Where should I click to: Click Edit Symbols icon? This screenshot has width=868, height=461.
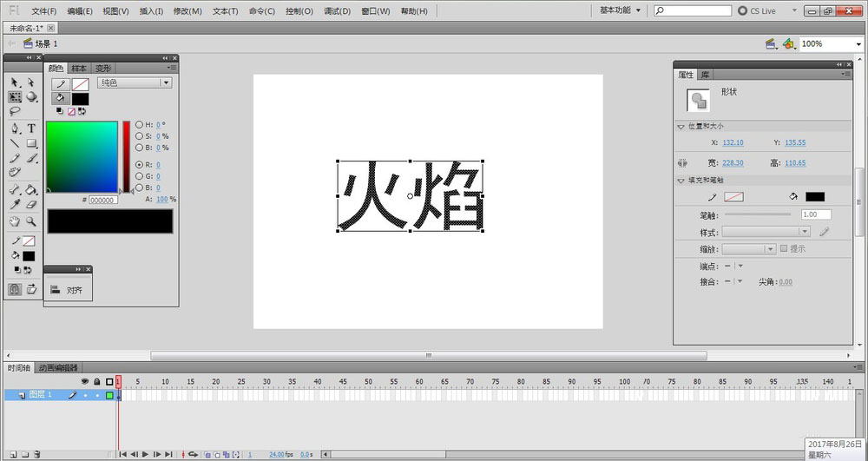789,43
